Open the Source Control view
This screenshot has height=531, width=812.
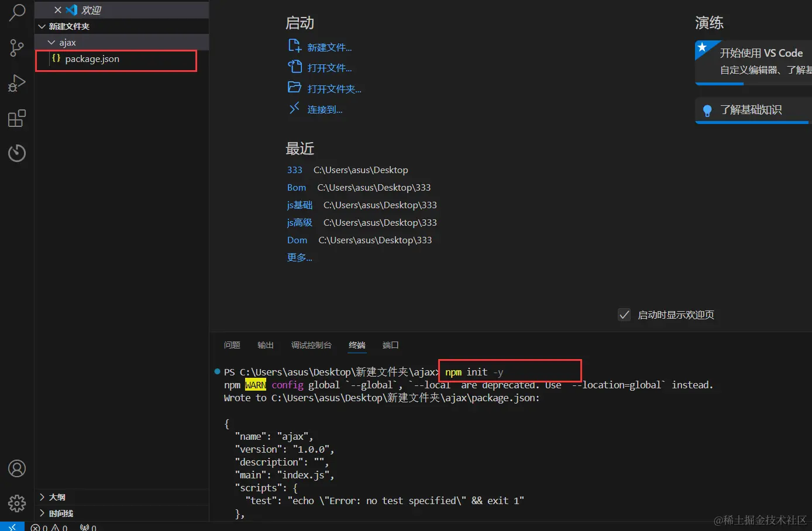click(x=16, y=48)
